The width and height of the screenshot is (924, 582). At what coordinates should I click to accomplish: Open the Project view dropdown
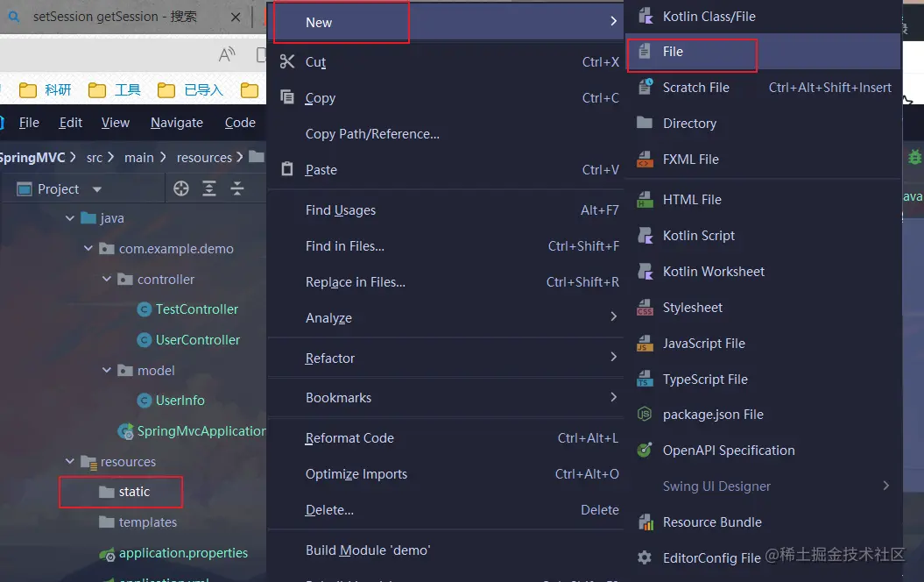tap(97, 189)
